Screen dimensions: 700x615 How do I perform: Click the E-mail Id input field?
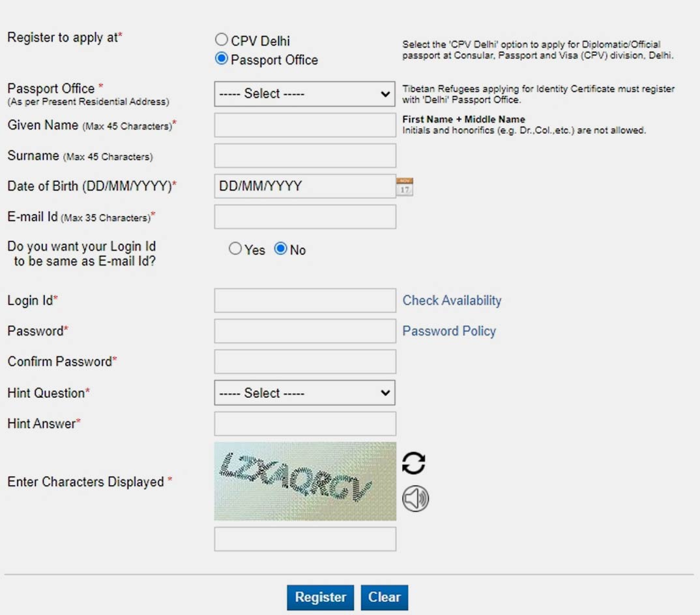(x=304, y=217)
